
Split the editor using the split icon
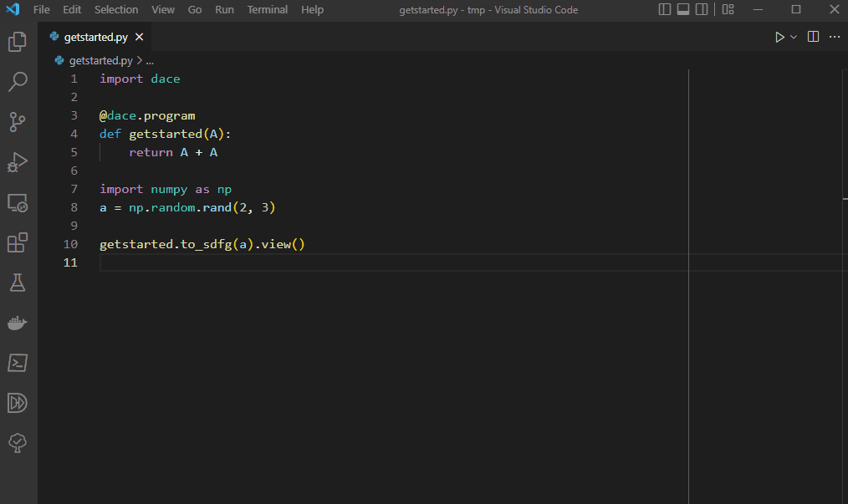point(811,37)
